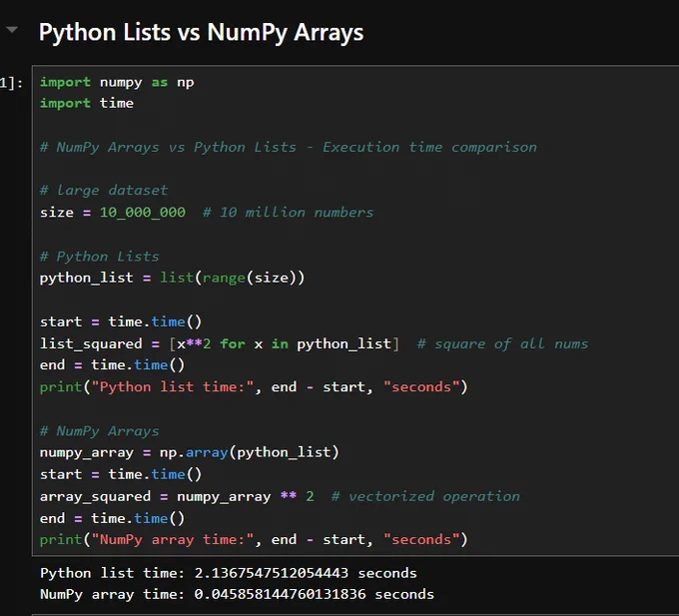The height and width of the screenshot is (616, 679).
Task: Click output 'NumPy array time: 0.04585814476013184 seconds'
Action: [237, 594]
